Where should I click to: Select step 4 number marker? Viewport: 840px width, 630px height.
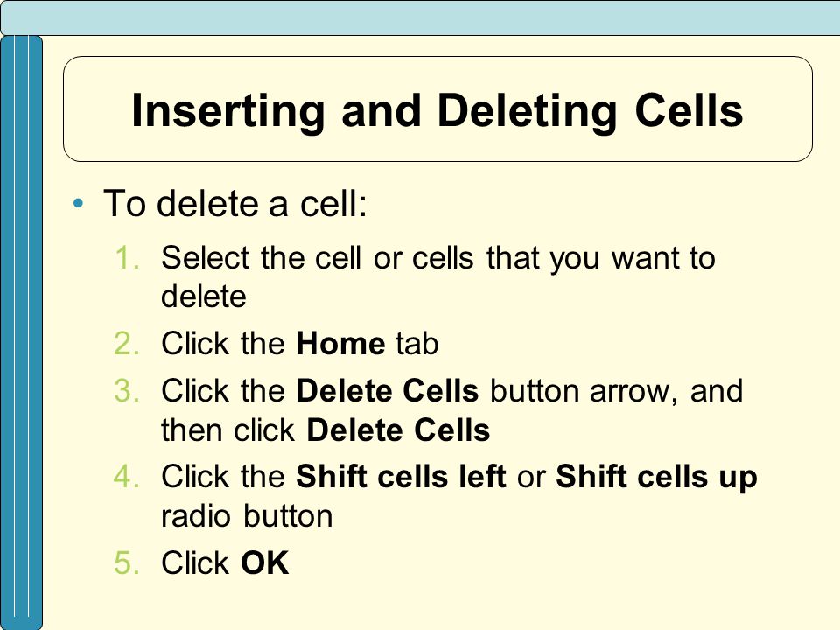(127, 476)
